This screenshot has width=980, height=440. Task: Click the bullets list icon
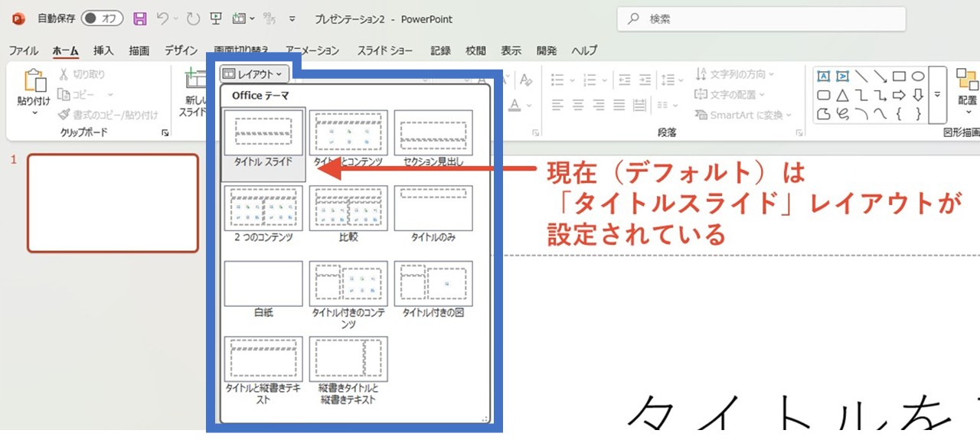pos(558,79)
